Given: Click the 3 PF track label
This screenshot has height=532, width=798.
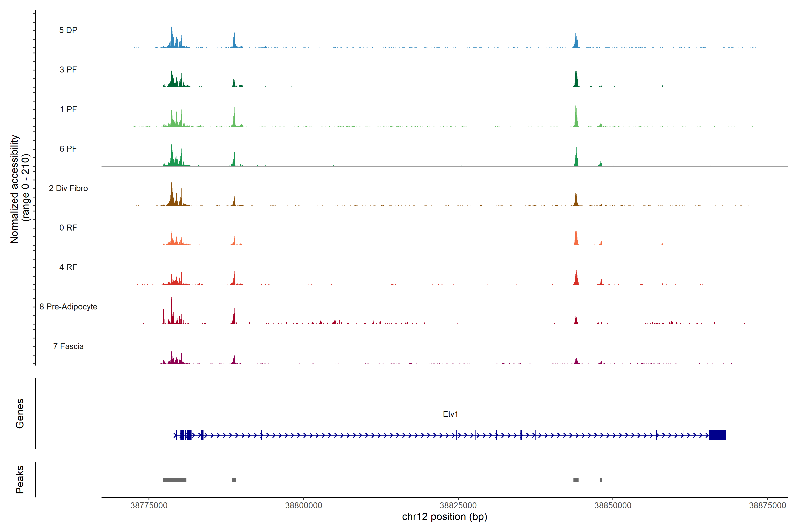Looking at the screenshot, I should (x=68, y=70).
